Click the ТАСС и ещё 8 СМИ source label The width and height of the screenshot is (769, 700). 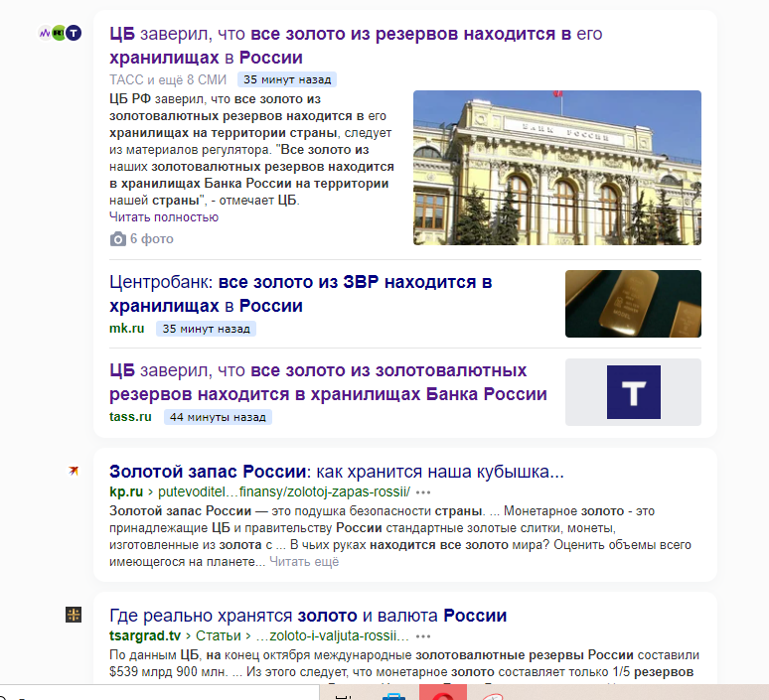tap(168, 79)
